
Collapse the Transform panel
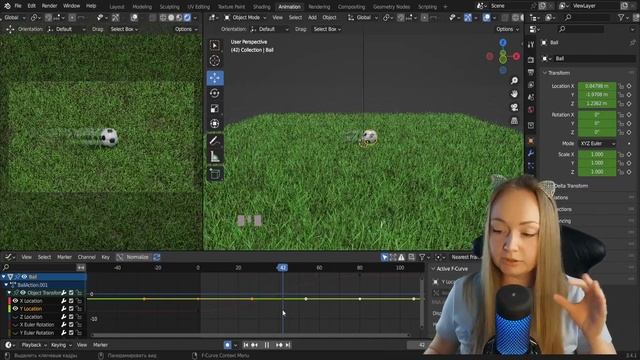pyautogui.click(x=545, y=73)
